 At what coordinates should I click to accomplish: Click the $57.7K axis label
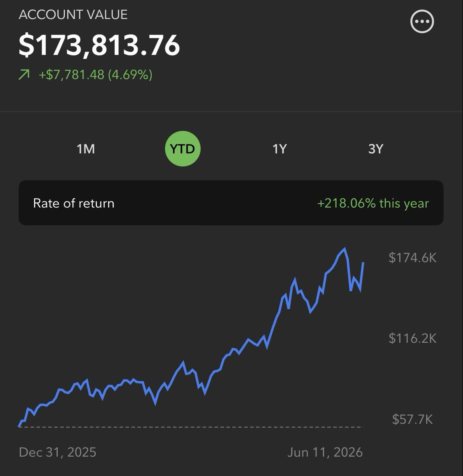coord(413,419)
